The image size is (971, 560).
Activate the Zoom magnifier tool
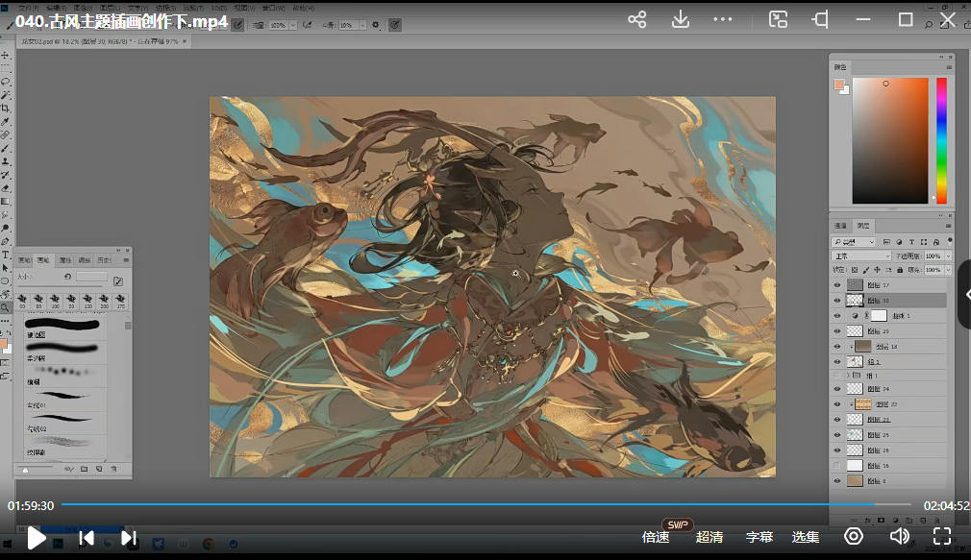coord(6,307)
